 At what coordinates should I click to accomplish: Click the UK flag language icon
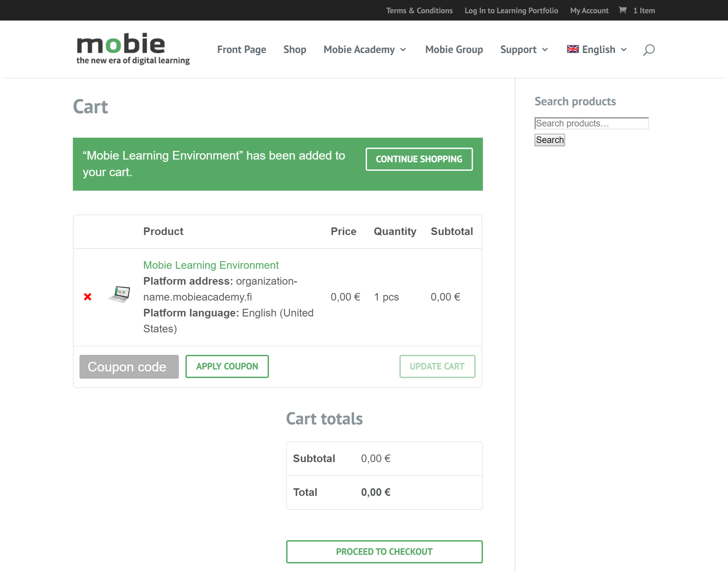click(573, 49)
